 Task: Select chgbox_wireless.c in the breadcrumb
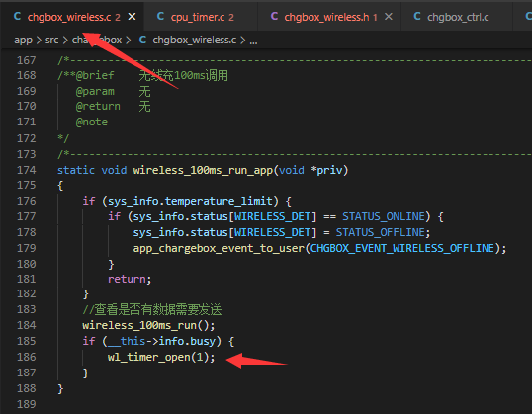[195, 40]
